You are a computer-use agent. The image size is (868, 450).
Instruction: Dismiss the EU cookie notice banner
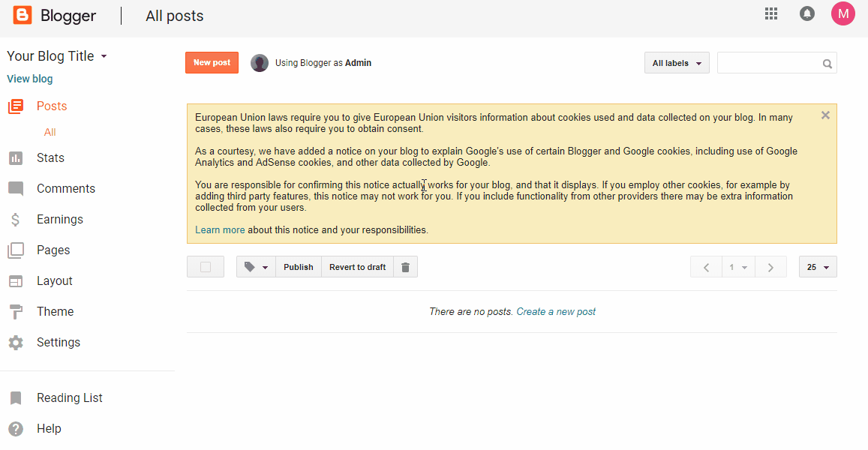[x=825, y=115]
